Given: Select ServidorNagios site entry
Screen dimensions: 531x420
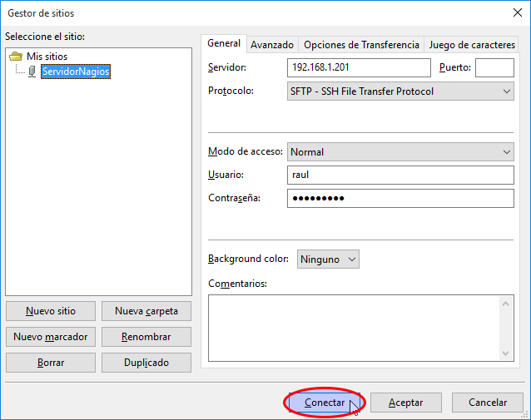Looking at the screenshot, I should (76, 72).
